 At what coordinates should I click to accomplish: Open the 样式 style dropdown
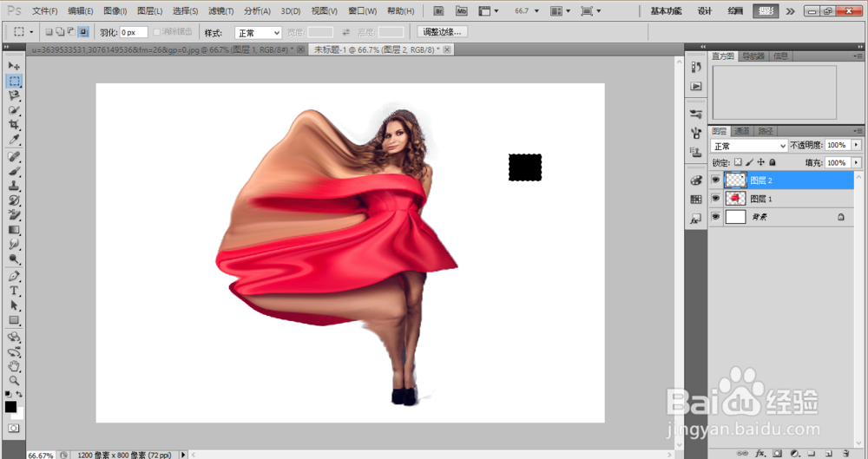pos(258,33)
